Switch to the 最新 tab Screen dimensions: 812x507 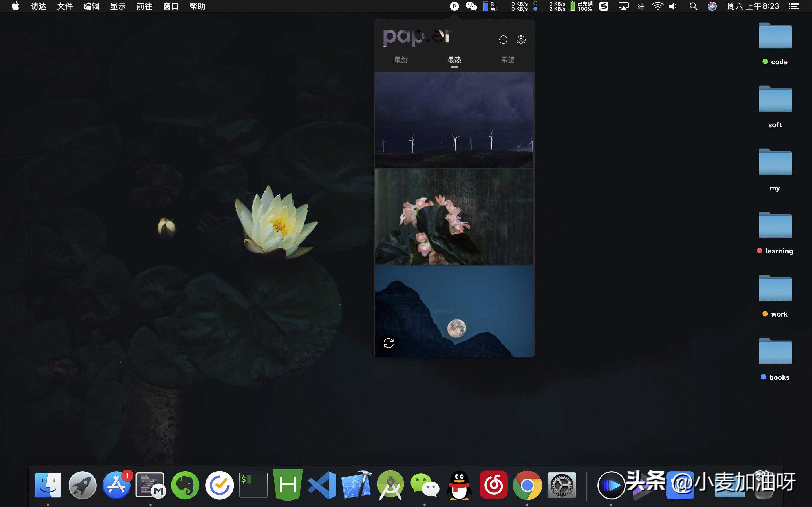pyautogui.click(x=401, y=60)
